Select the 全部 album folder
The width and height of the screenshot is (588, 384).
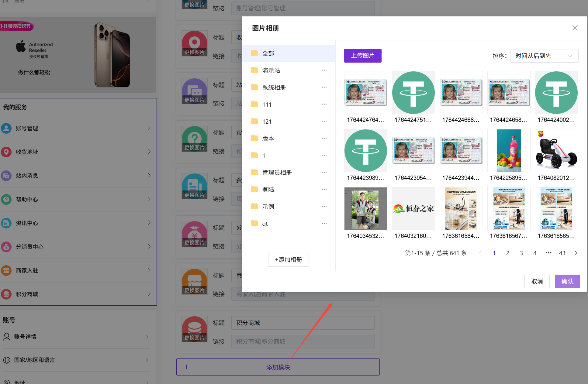(x=268, y=53)
